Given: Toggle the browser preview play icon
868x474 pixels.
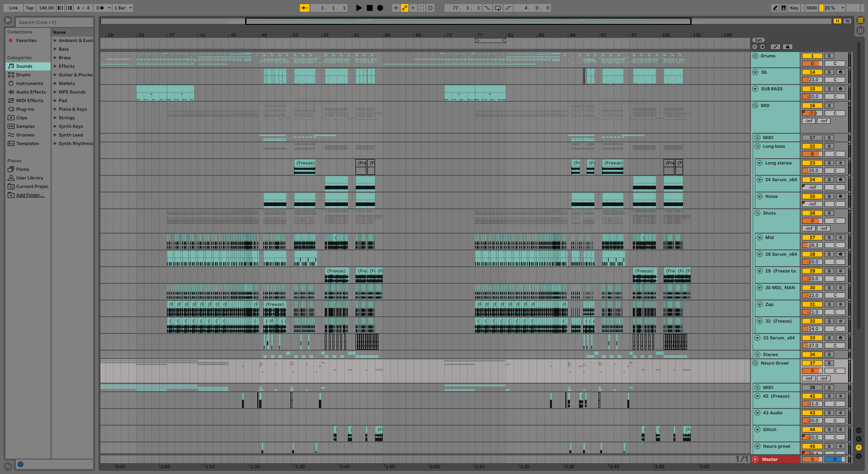Looking at the screenshot, I should coord(8,20).
